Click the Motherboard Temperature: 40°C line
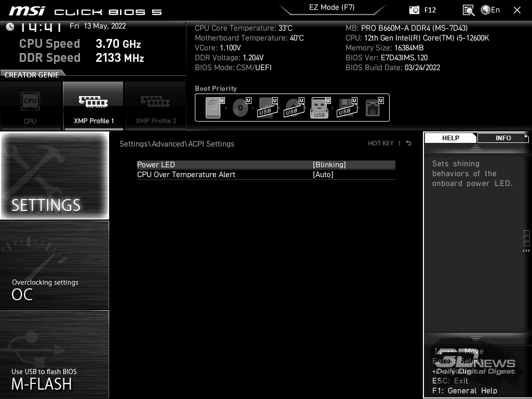Viewport: 532px width, 399px height. coord(249,37)
